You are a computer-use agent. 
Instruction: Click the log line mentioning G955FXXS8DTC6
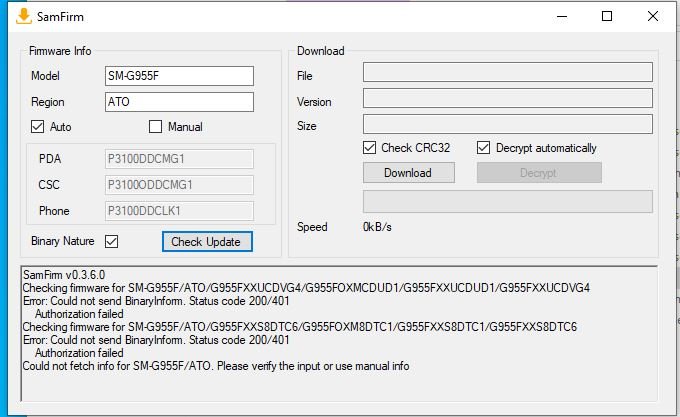click(300, 327)
